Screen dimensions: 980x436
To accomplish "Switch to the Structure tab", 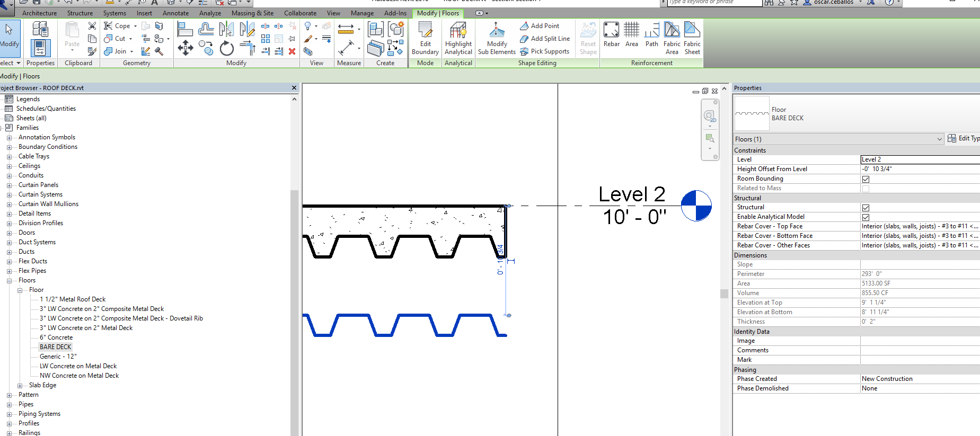I will (x=80, y=13).
